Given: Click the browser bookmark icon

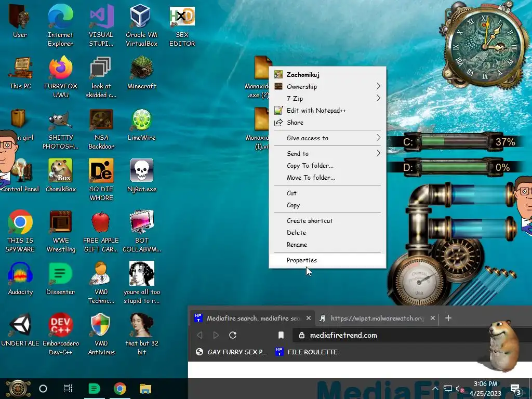Looking at the screenshot, I should coord(281,335).
